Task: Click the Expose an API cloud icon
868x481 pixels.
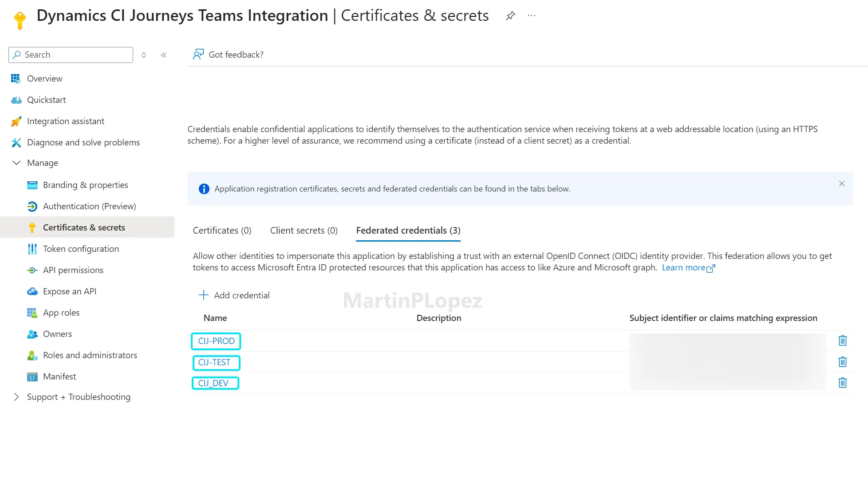Action: pos(32,292)
